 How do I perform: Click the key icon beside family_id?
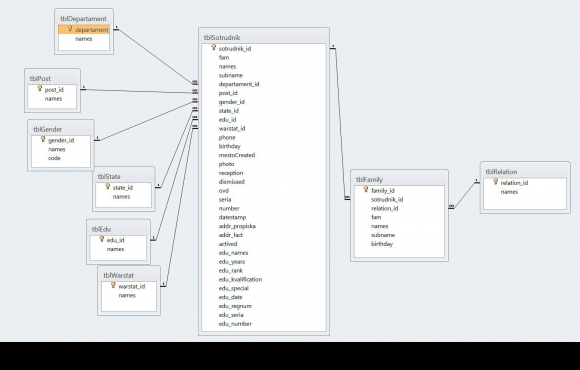[366, 189]
